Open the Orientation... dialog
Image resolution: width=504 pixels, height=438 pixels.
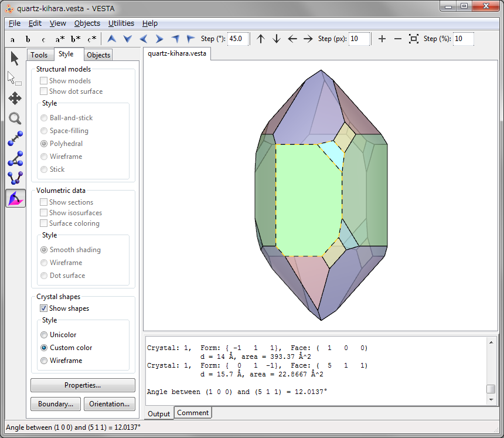pos(110,404)
